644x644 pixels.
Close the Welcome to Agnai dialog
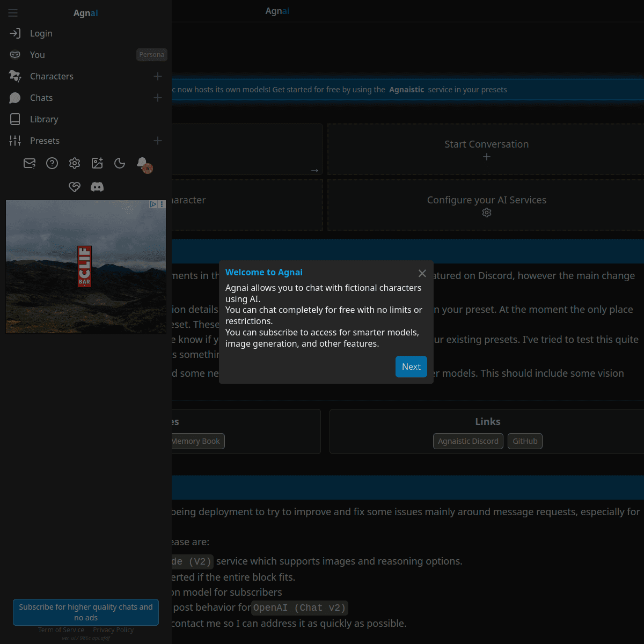click(x=422, y=273)
